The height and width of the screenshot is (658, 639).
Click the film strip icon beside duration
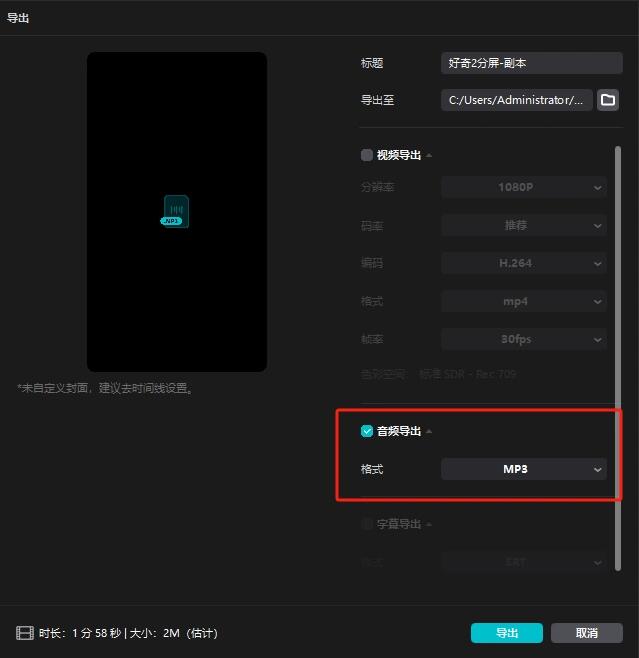[x=25, y=633]
